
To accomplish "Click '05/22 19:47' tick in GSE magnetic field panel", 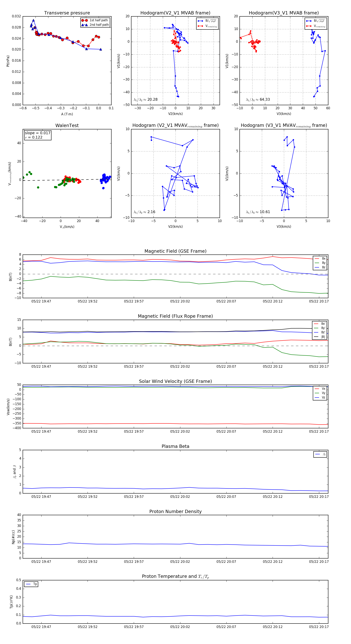I will [41, 302].
